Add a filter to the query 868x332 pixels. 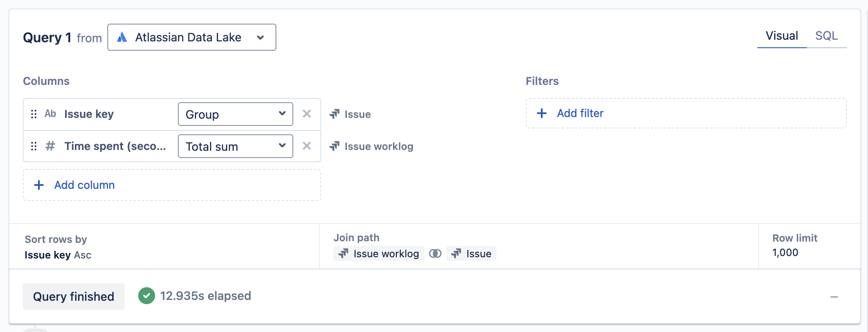[x=580, y=113]
